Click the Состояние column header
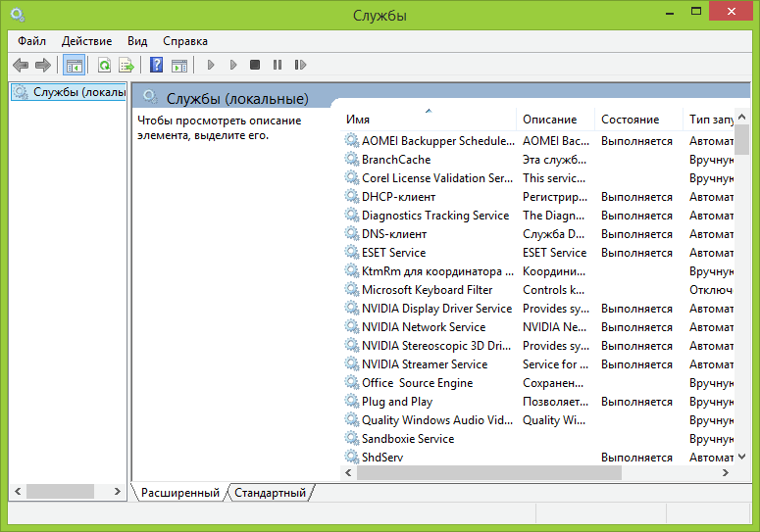This screenshot has width=760, height=532. pos(630,120)
